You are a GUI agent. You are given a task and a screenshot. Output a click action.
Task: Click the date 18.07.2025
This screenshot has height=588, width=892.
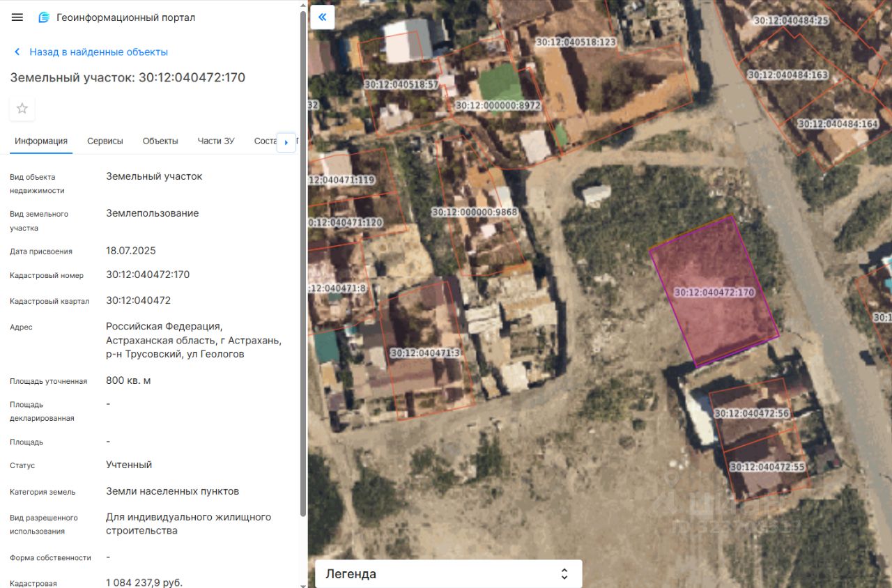131,250
